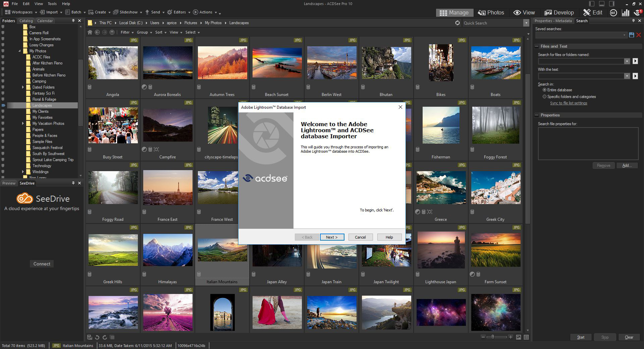Rotate left using the bottom toolbar icon

click(97, 337)
